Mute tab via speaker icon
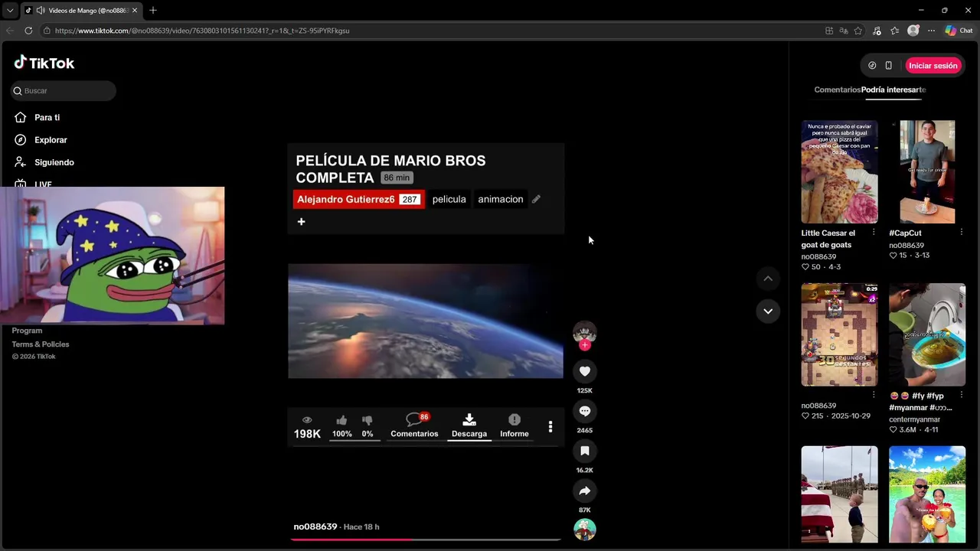Image resolution: width=980 pixels, height=551 pixels. (x=40, y=10)
